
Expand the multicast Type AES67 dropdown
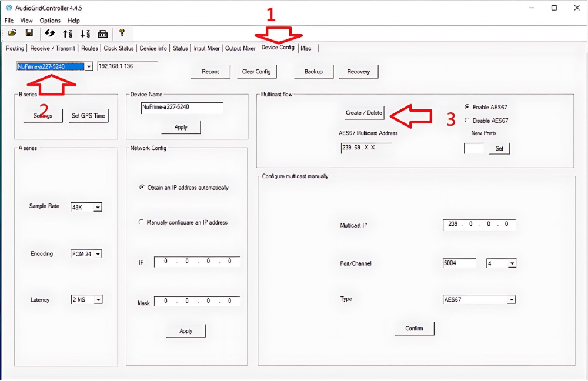click(x=511, y=300)
